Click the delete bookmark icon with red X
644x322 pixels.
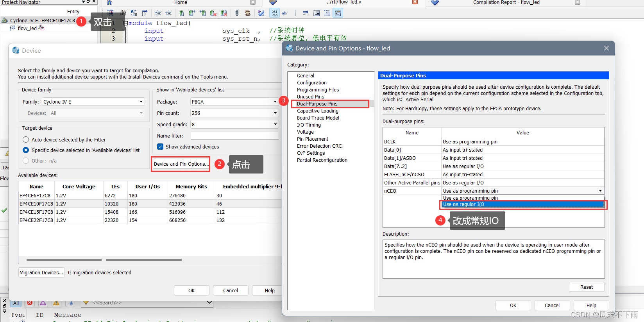(213, 13)
